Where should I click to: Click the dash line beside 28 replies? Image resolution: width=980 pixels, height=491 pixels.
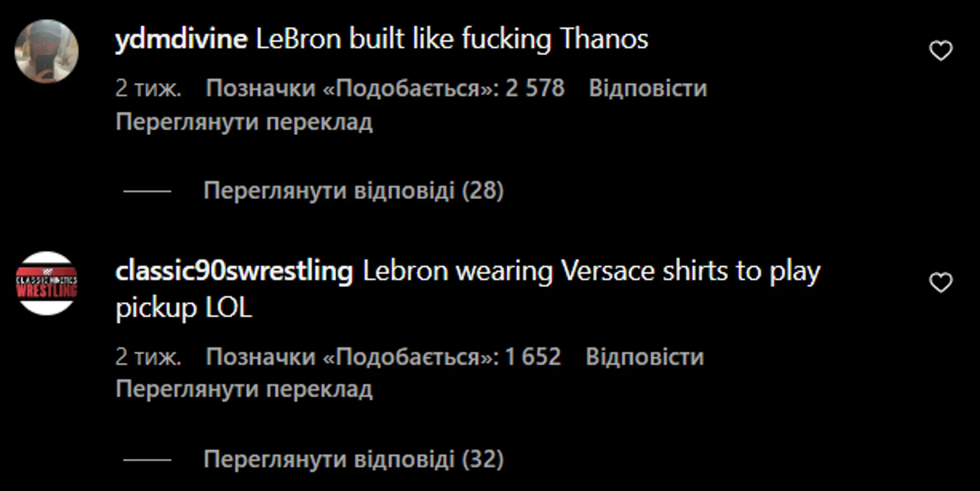point(147,191)
